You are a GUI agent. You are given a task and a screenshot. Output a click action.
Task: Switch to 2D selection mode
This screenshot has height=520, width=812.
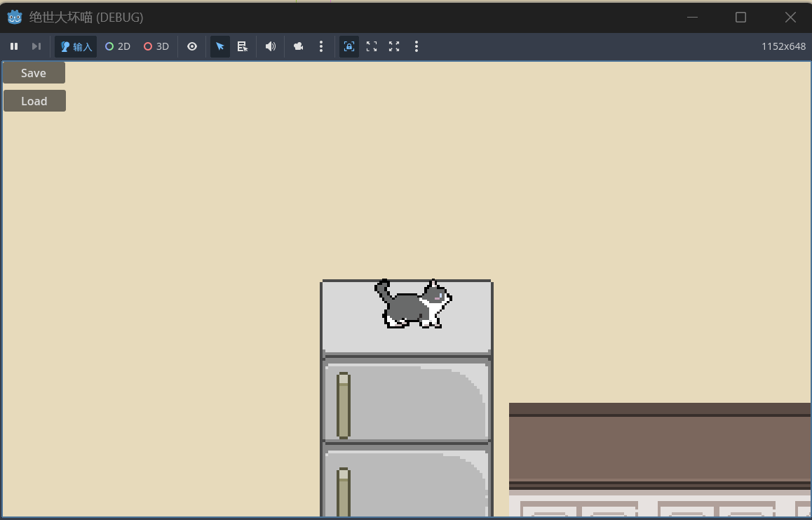coord(118,46)
